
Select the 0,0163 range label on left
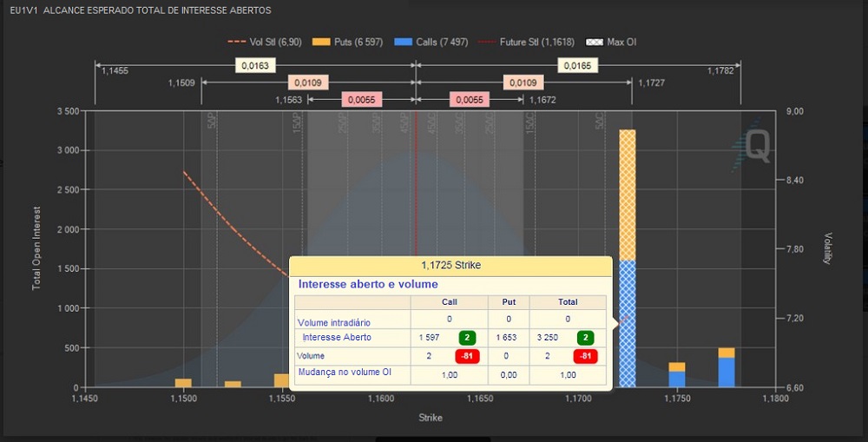(x=254, y=65)
